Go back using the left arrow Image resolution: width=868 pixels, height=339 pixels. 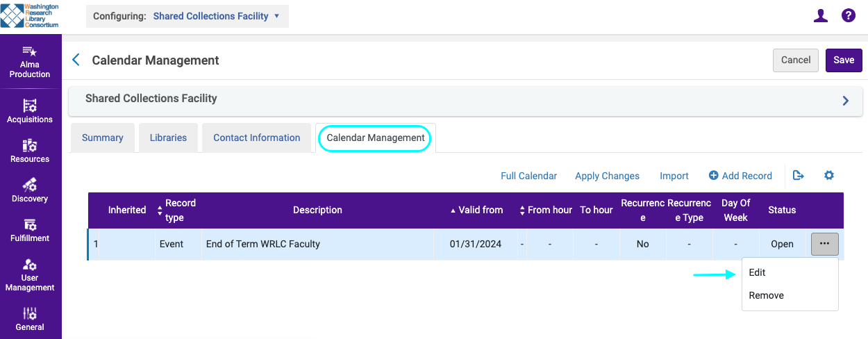[x=76, y=60]
